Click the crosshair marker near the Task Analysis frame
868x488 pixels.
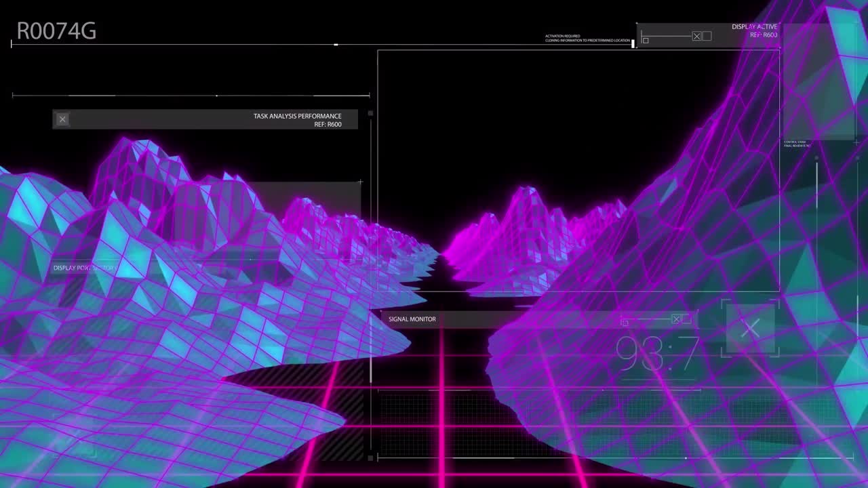click(360, 182)
